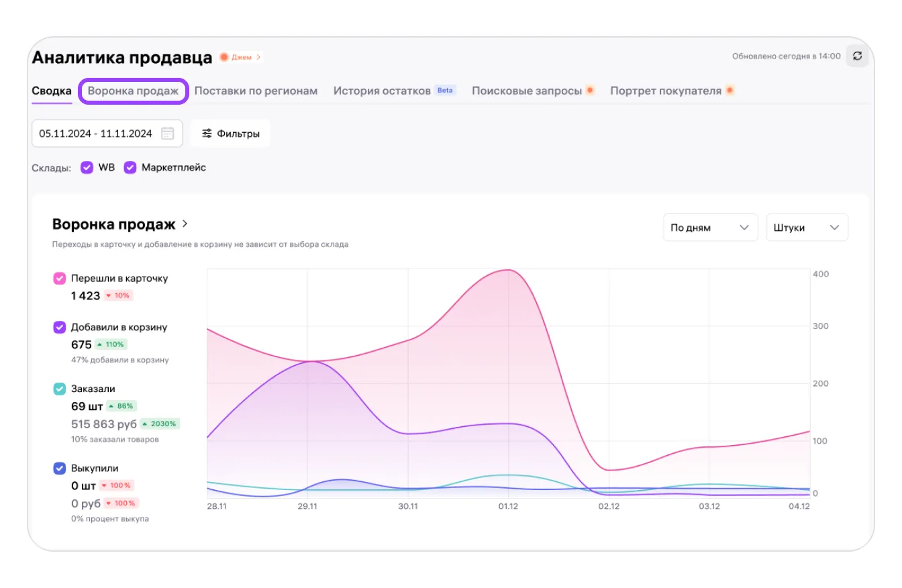Click the date range input field

(96, 134)
